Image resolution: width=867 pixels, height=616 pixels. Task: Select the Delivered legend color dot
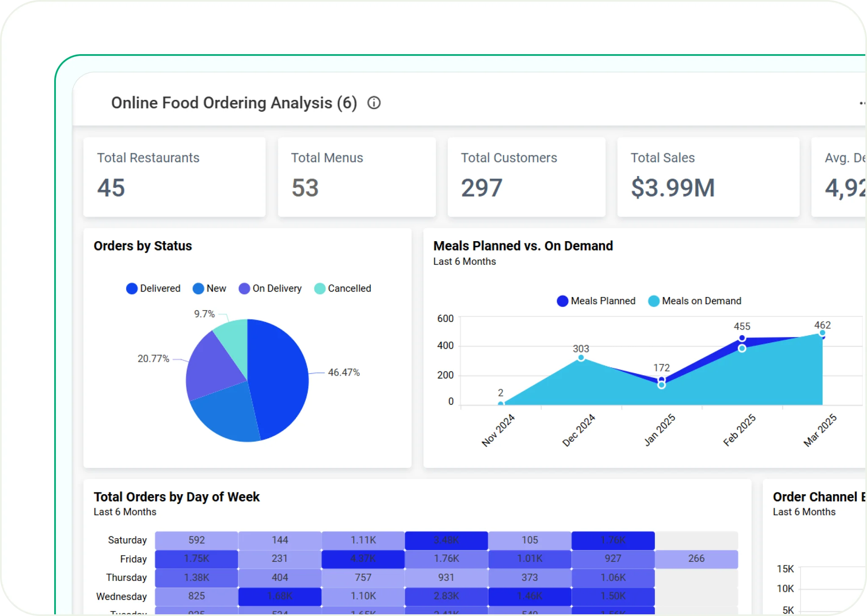[x=132, y=288]
